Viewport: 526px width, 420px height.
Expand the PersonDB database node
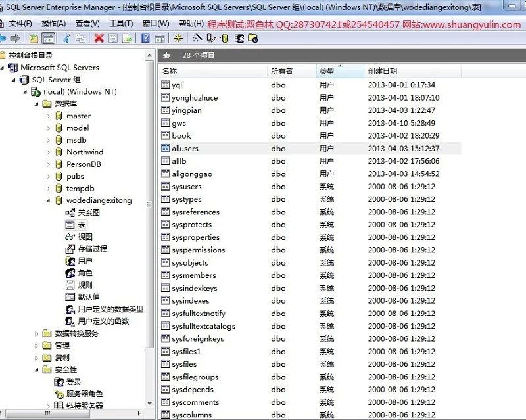[48, 164]
